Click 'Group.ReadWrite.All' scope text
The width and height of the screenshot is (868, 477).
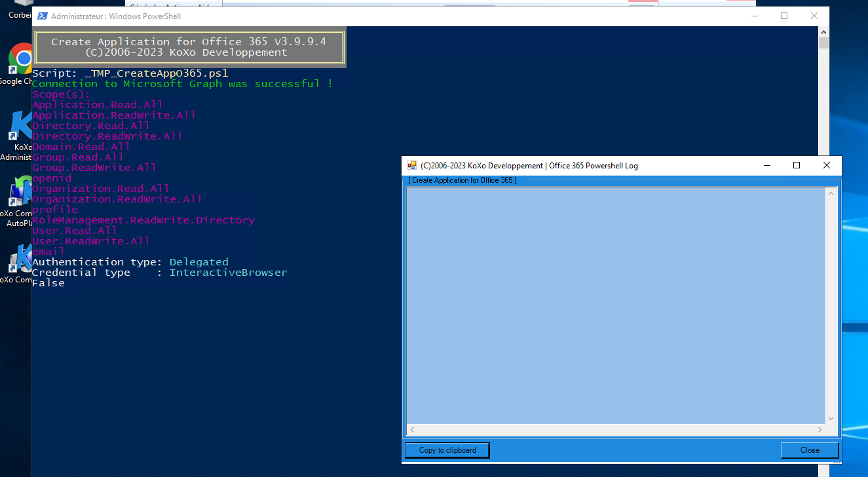(x=94, y=168)
